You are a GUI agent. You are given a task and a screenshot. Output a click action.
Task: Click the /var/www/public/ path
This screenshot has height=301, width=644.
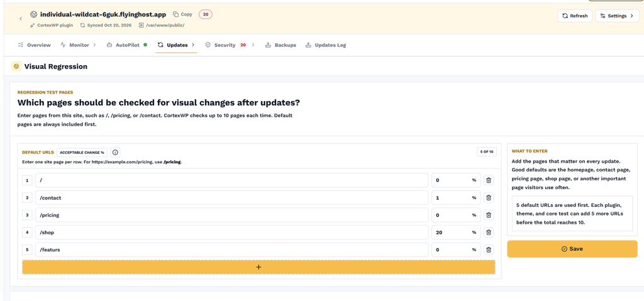162,25
